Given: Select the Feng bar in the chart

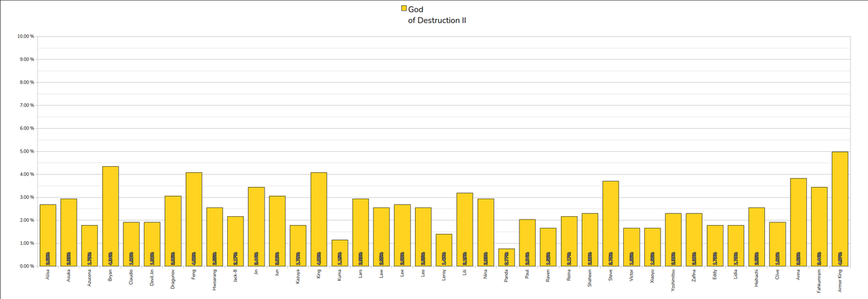Looking at the screenshot, I should click(194, 220).
